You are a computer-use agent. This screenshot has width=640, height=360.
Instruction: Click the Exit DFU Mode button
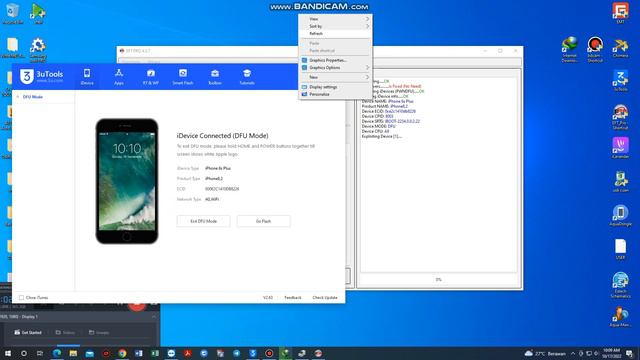[203, 221]
